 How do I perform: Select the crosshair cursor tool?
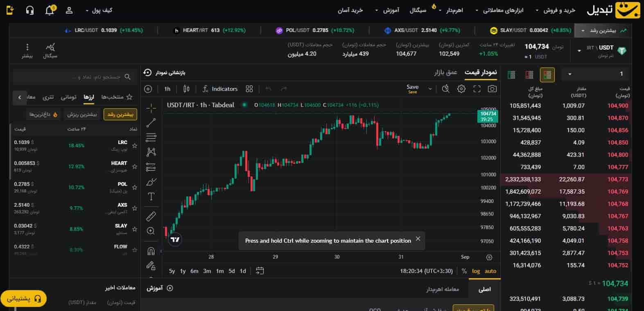(x=151, y=108)
